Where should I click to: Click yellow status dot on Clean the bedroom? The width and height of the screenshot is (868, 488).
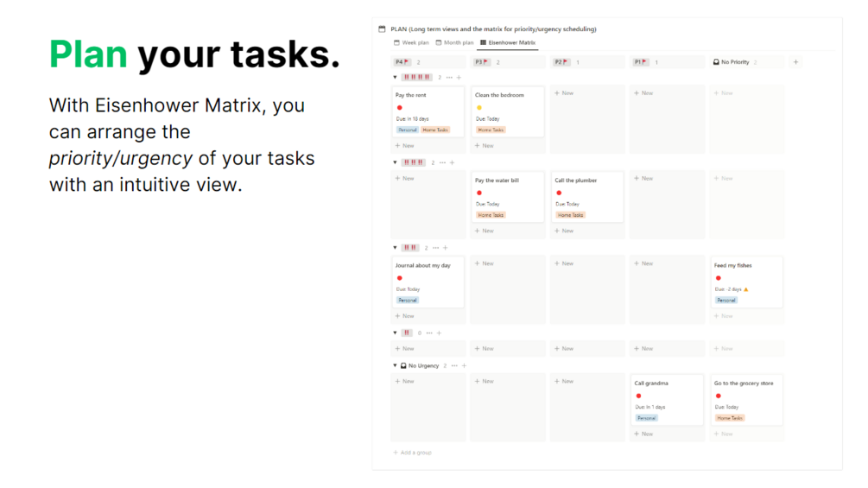tap(478, 108)
